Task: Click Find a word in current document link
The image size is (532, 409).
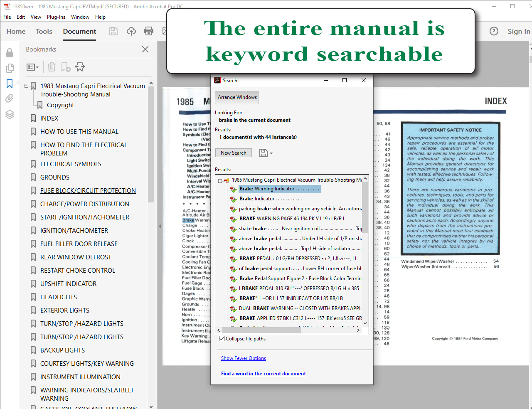Action: pyautogui.click(x=264, y=374)
